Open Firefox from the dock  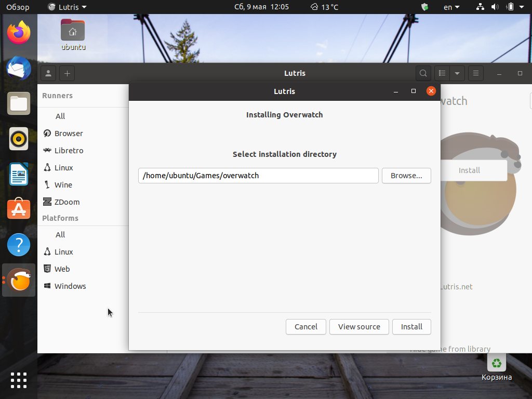pyautogui.click(x=19, y=33)
